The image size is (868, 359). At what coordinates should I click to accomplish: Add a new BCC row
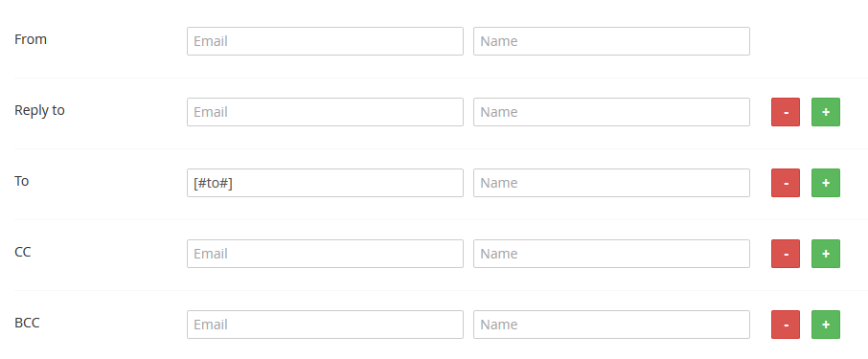(826, 325)
